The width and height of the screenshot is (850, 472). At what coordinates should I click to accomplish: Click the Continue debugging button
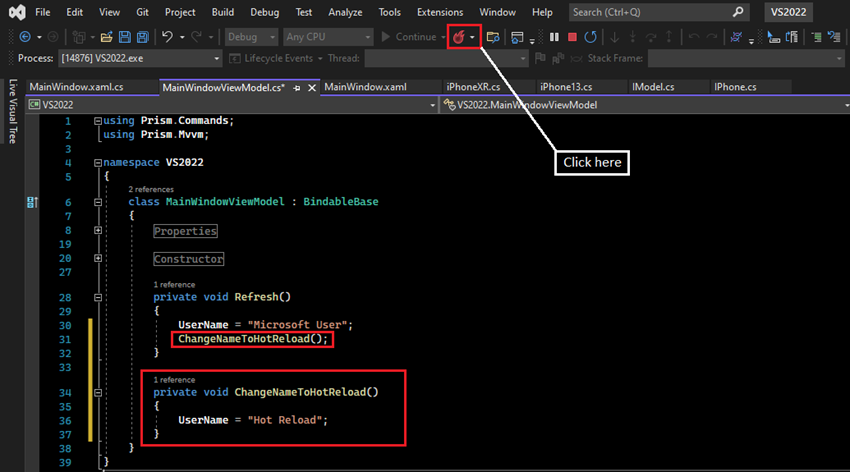coord(409,37)
